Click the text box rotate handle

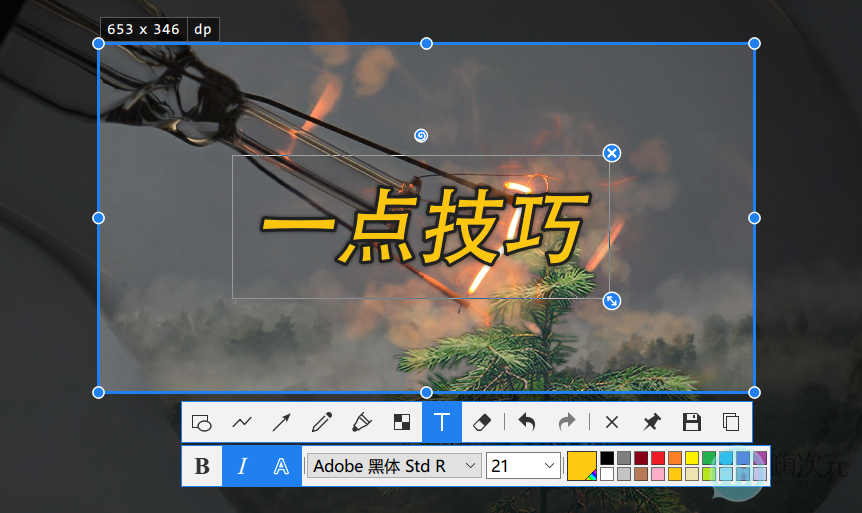point(421,135)
